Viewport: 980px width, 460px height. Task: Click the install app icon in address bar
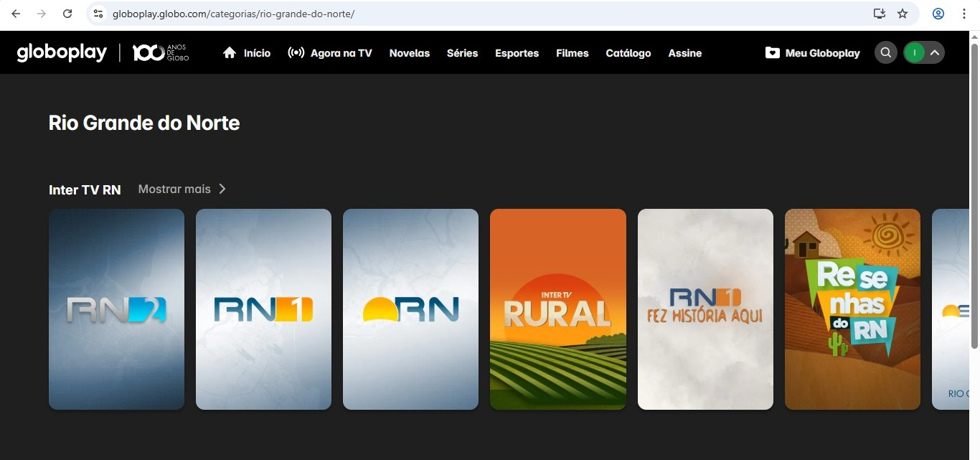(879, 14)
